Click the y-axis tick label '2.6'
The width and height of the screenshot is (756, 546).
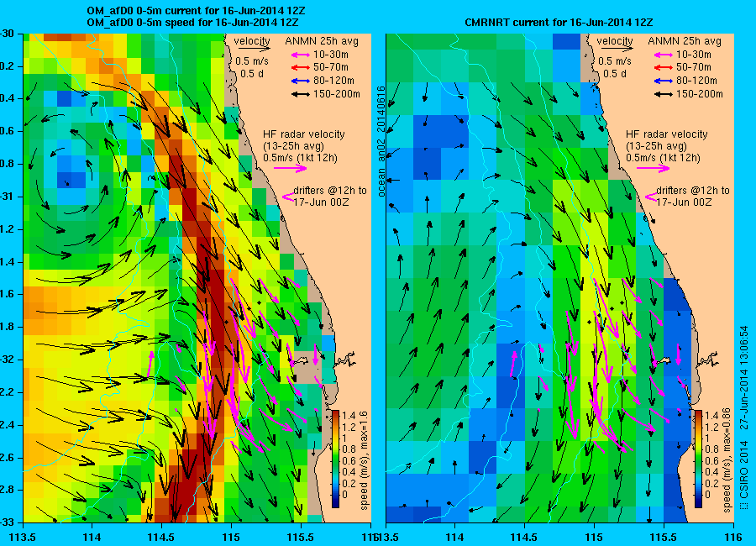tap(8, 458)
